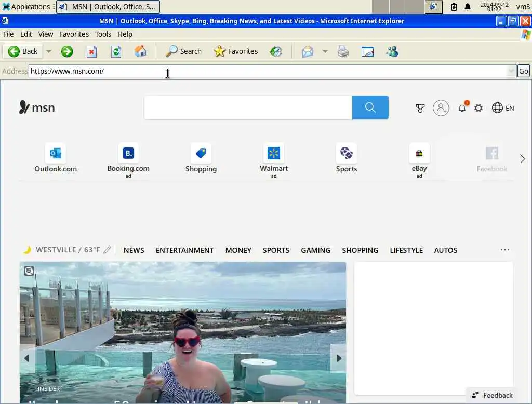Expand more categories ellipsis

point(505,250)
